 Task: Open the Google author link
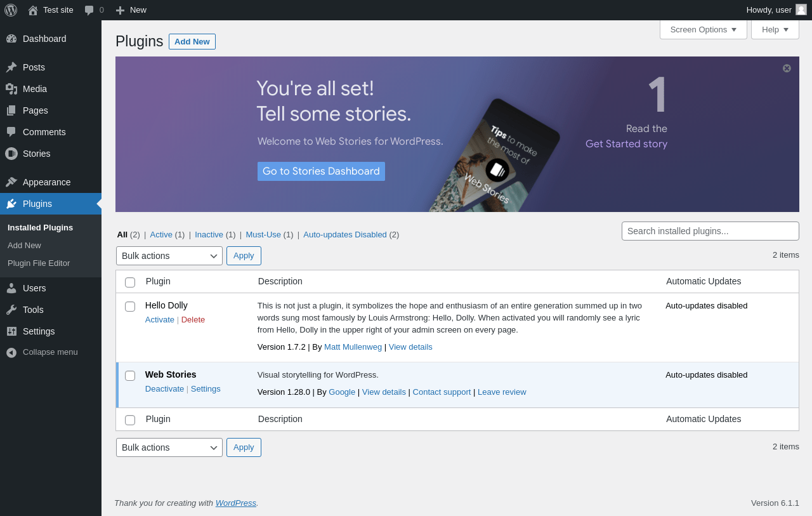[342, 392]
